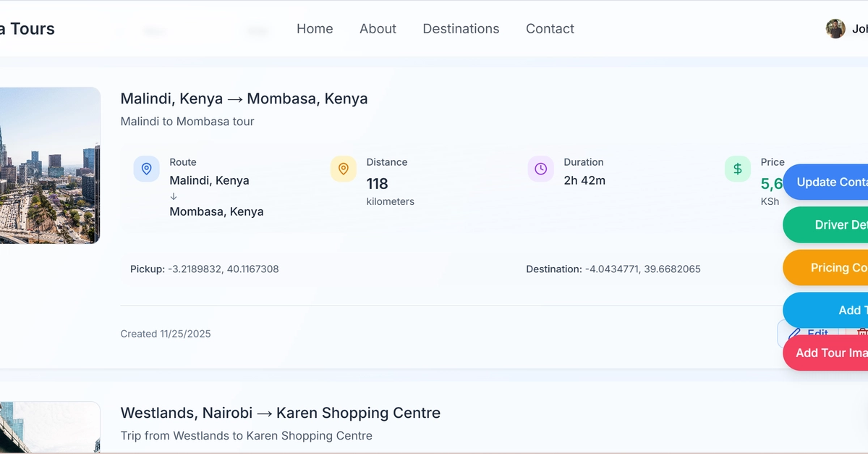Click the kilometers unit label
Screen dimensions: 868x454
point(390,202)
